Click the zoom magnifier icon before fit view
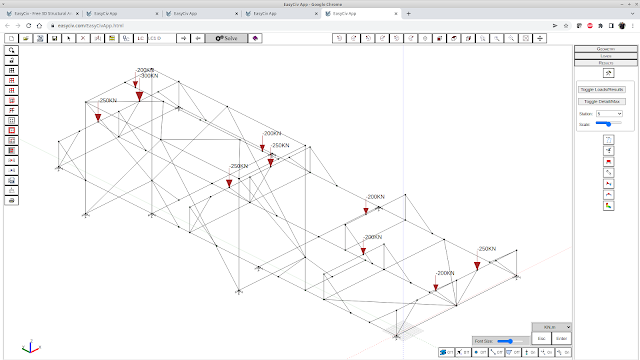 point(511,38)
